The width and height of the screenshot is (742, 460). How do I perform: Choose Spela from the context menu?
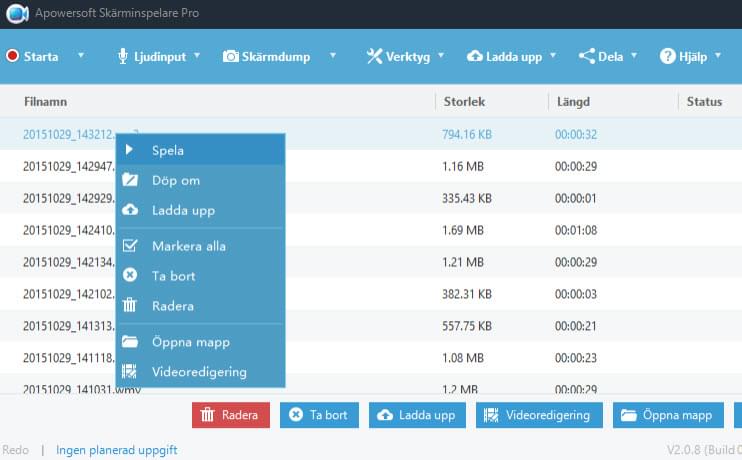click(167, 150)
